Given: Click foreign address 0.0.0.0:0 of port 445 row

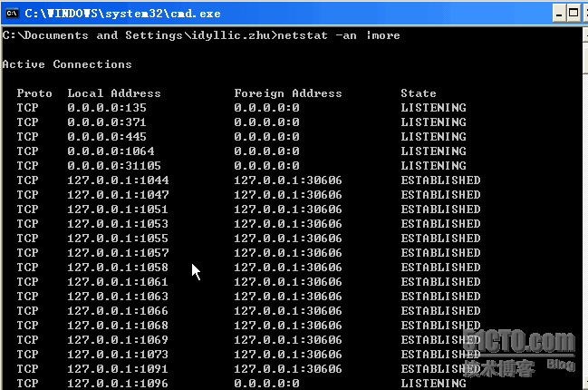Looking at the screenshot, I should coord(266,137).
